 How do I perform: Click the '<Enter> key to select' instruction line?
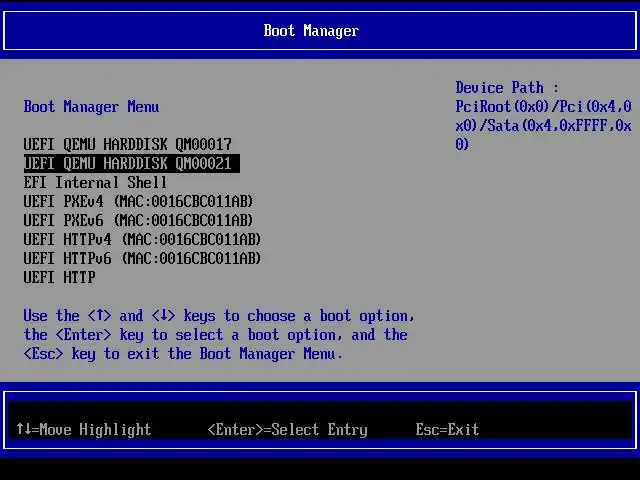coord(216,335)
